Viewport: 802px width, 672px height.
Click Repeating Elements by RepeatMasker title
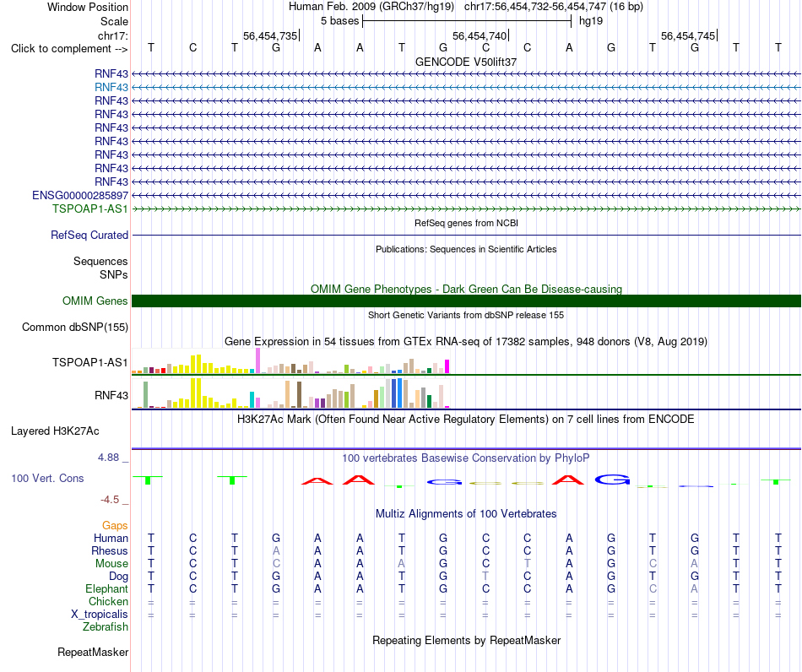pyautogui.click(x=466, y=640)
